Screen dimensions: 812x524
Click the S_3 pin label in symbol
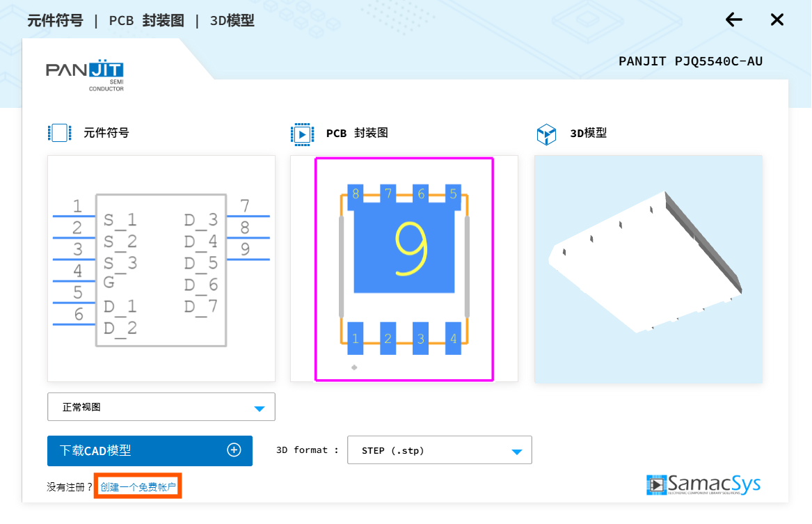[120, 264]
